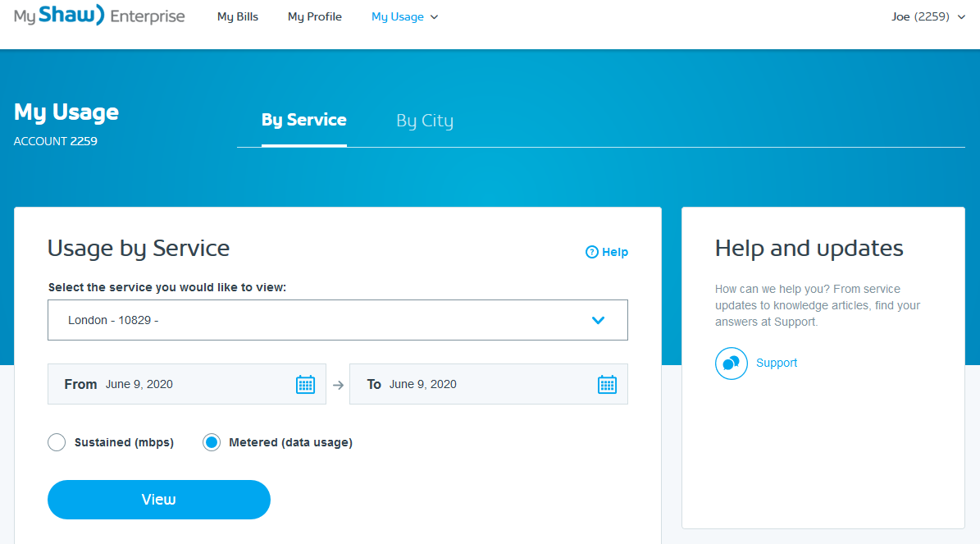
Task: Open the Joe (2259) account menu
Action: click(928, 17)
